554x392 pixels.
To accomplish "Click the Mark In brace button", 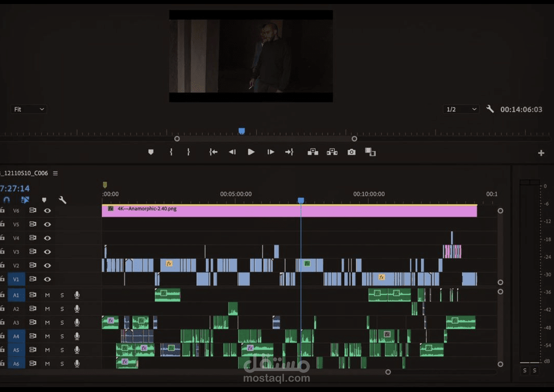I will pos(171,152).
